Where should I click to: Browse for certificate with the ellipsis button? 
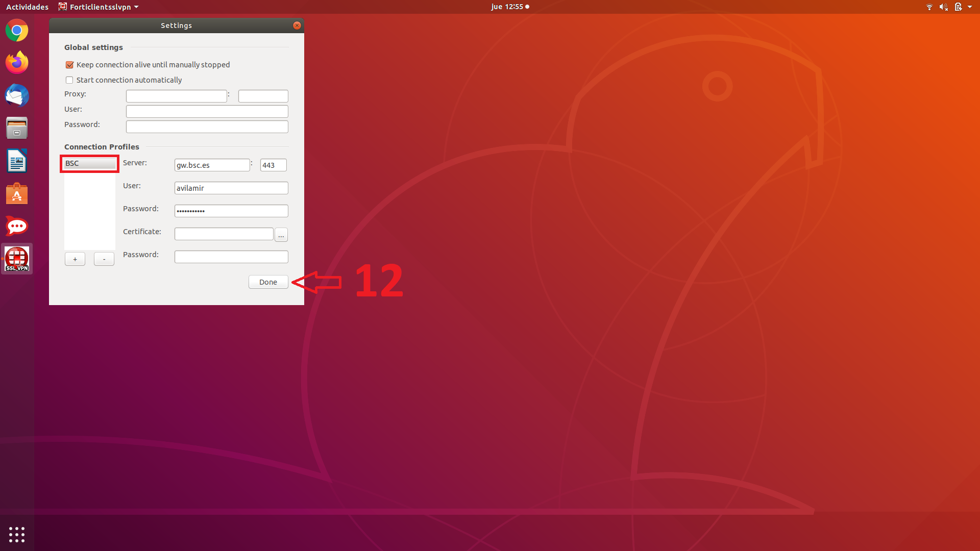[x=281, y=235]
